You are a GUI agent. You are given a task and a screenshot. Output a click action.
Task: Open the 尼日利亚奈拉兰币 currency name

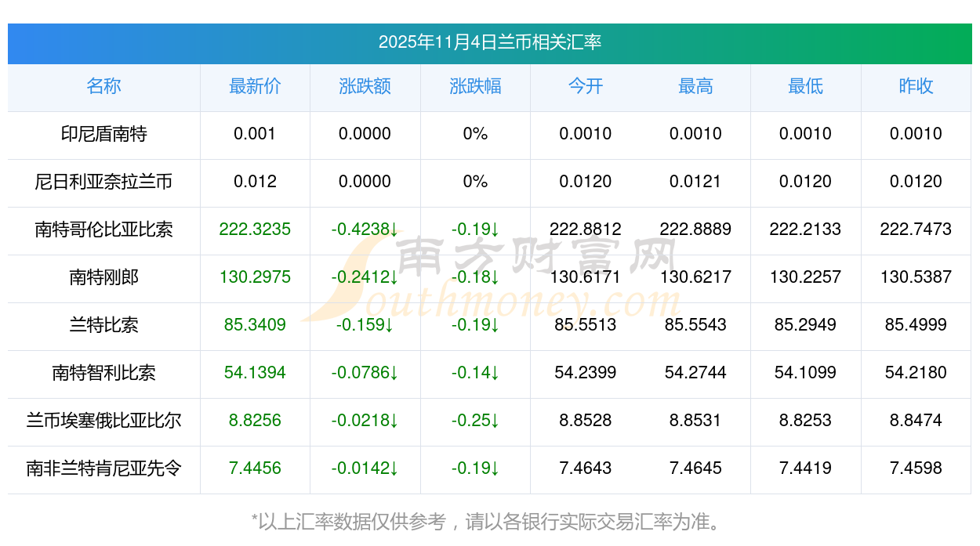tap(103, 183)
